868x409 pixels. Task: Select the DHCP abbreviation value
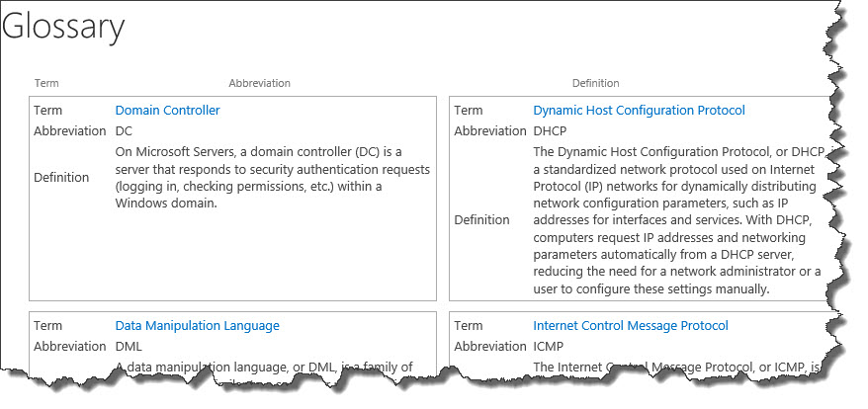(x=550, y=131)
